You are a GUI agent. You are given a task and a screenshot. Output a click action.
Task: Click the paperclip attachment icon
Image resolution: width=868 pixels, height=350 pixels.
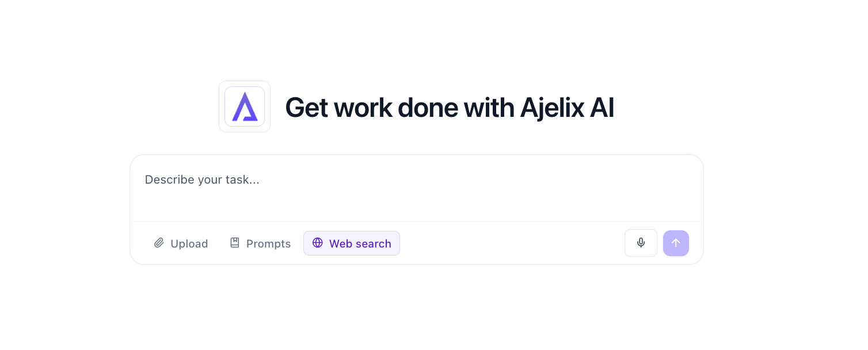(x=159, y=243)
